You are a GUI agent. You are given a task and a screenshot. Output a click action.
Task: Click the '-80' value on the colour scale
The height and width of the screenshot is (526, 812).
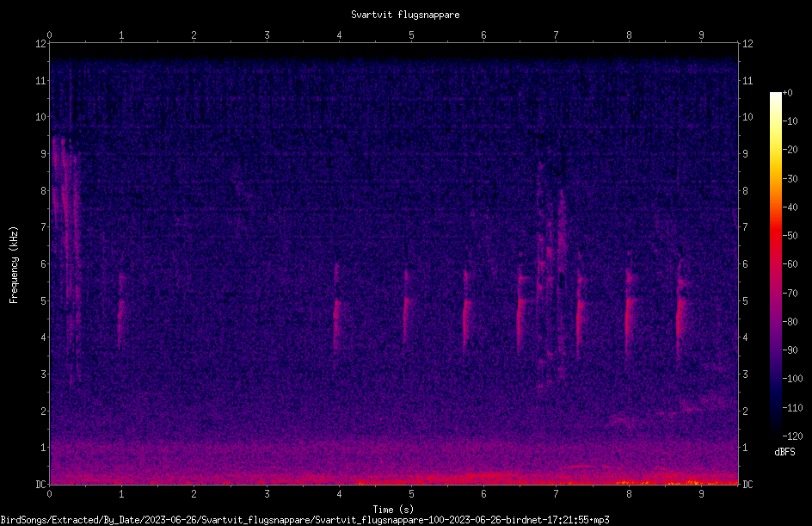790,322
